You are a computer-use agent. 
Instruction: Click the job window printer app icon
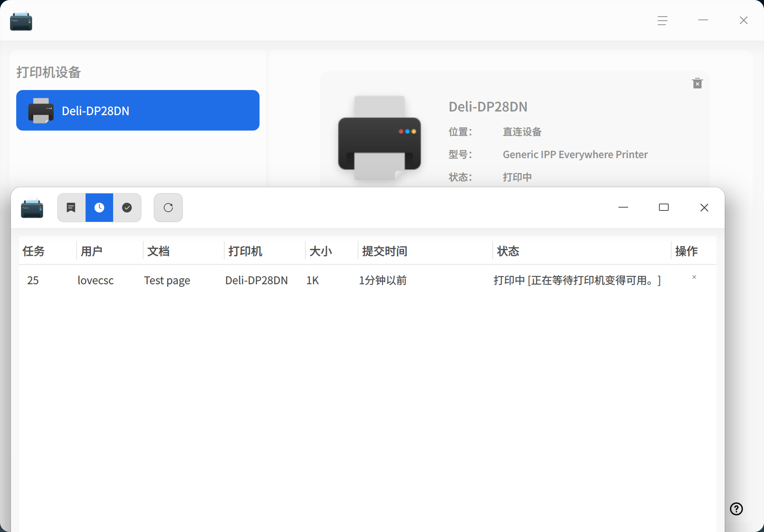32,208
